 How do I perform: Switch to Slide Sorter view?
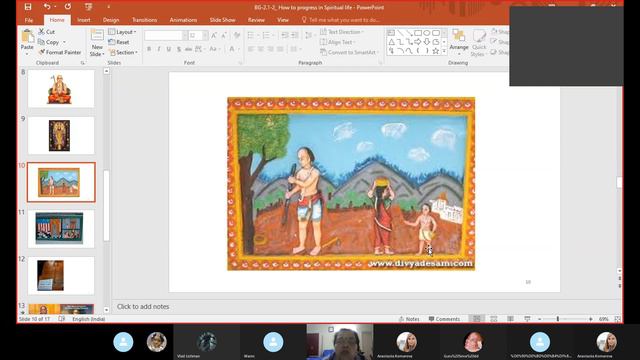point(493,319)
